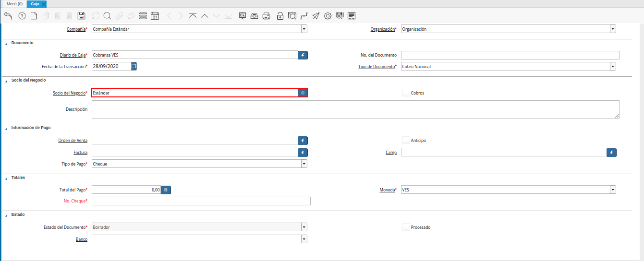Image resolution: width=644 pixels, height=261 pixels.
Task: Open the magnifying glass search icon
Action: click(107, 16)
